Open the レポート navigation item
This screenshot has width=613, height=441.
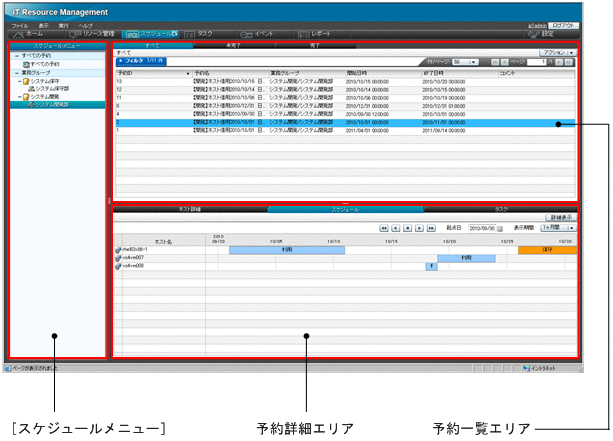coord(315,34)
